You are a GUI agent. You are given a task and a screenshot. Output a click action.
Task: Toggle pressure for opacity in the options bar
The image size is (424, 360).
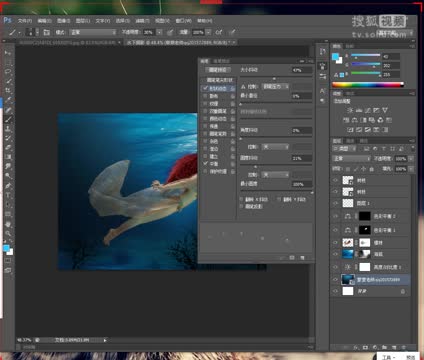[x=170, y=32]
